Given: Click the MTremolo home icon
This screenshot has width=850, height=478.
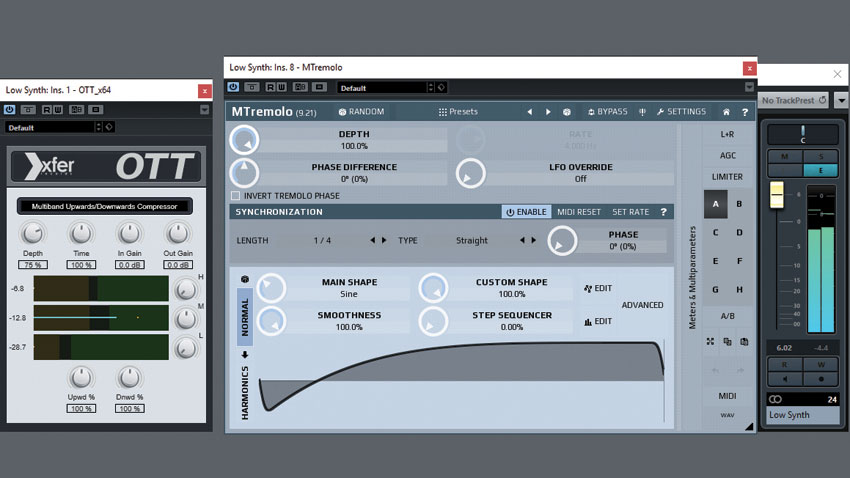Looking at the screenshot, I should click(x=726, y=112).
